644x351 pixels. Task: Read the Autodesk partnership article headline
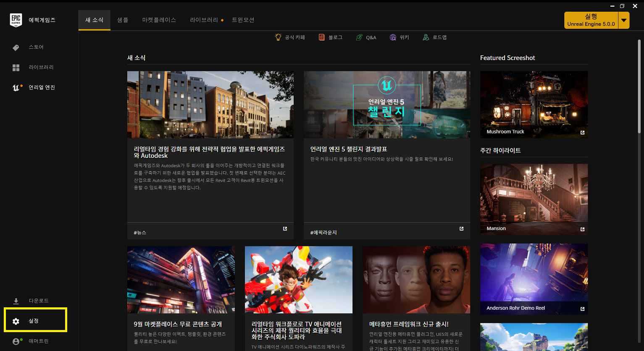point(209,152)
